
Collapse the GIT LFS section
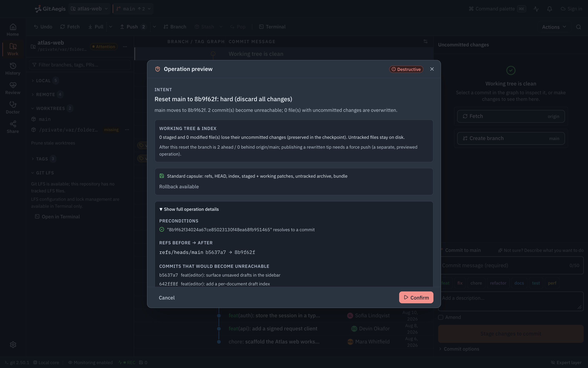tap(42, 173)
